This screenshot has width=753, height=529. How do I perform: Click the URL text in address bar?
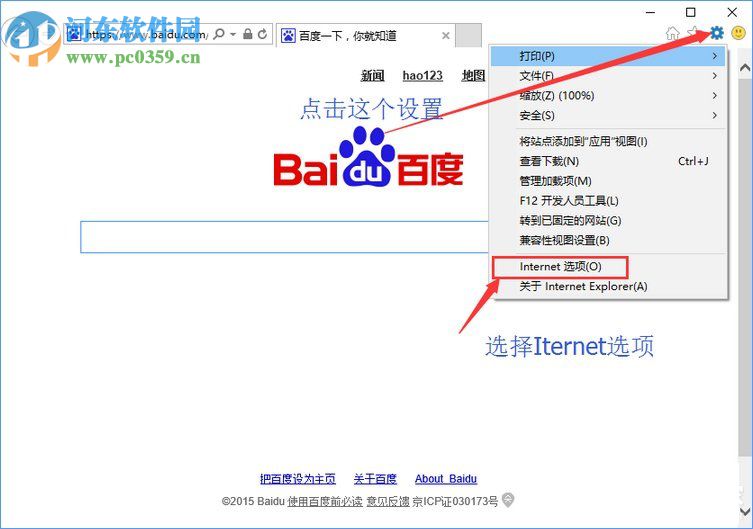[147, 35]
